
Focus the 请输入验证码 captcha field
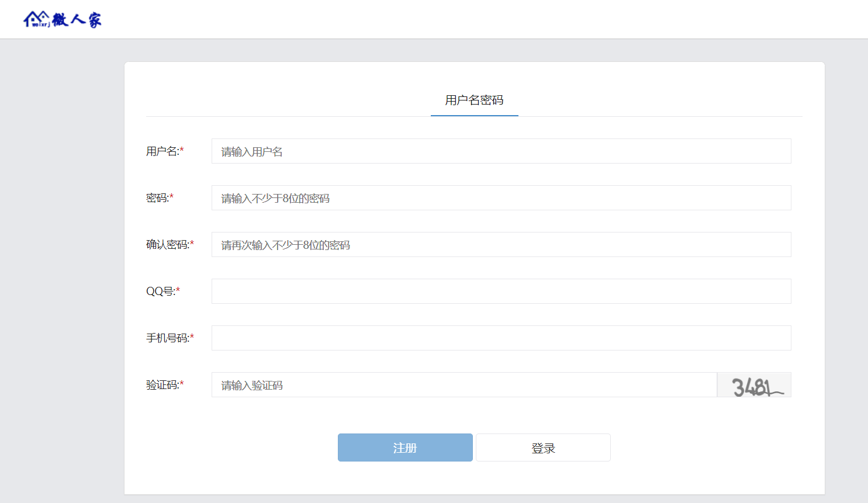click(464, 385)
